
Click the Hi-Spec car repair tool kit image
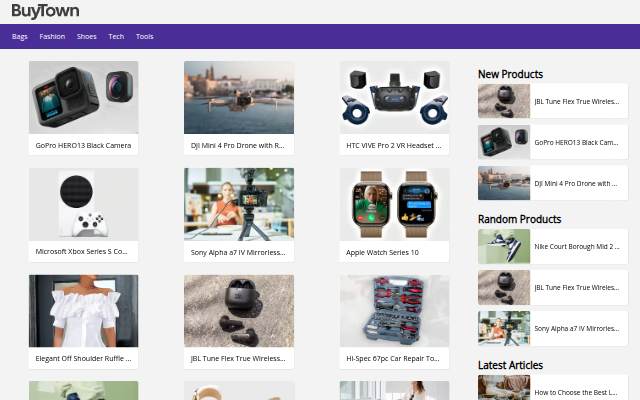(x=394, y=311)
